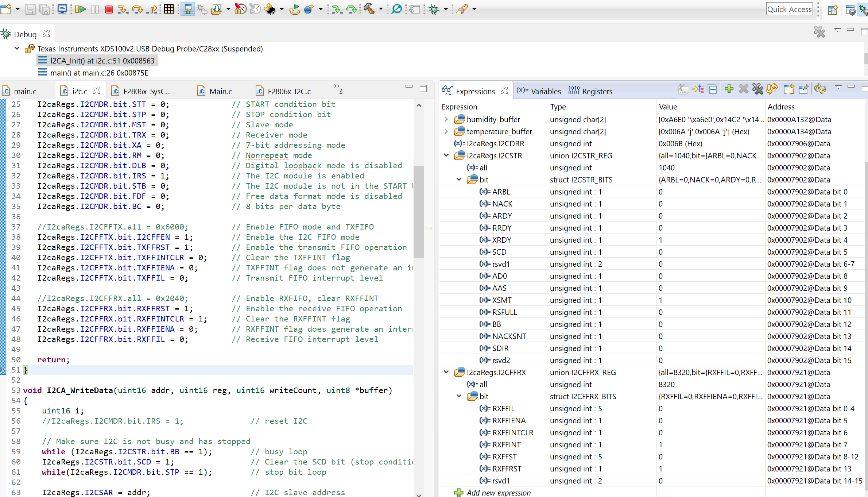Click the editor vertical scrollbar thumb
This screenshot has width=868, height=497.
point(419,212)
